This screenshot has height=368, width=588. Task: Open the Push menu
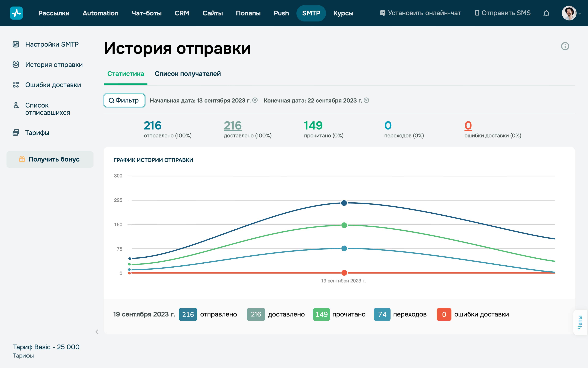tap(281, 13)
